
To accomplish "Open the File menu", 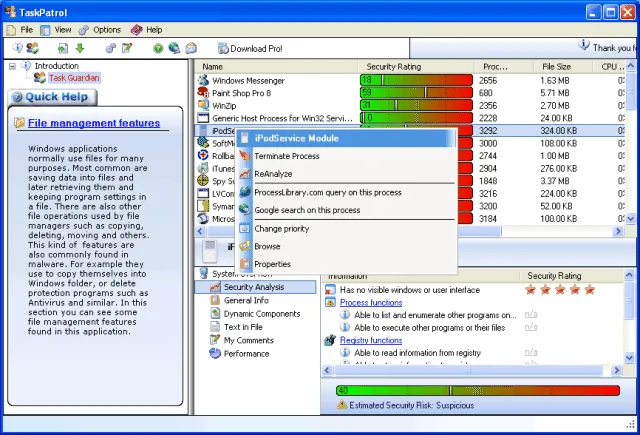I will click(27, 30).
